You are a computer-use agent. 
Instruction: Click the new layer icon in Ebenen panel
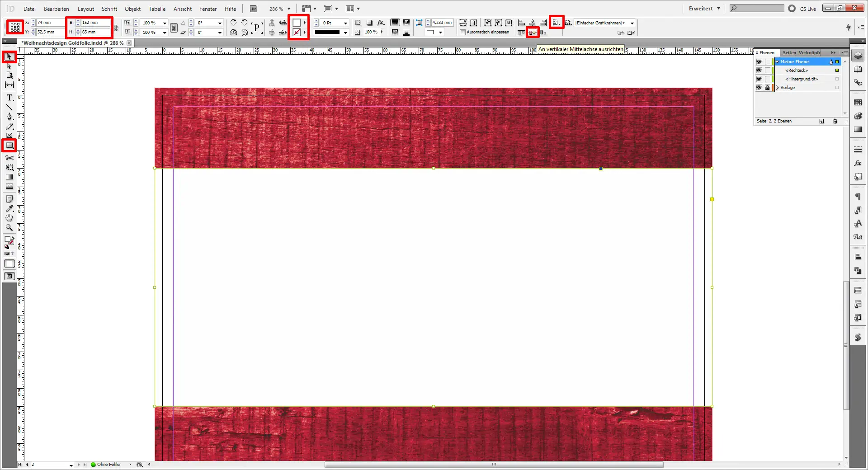pos(821,121)
